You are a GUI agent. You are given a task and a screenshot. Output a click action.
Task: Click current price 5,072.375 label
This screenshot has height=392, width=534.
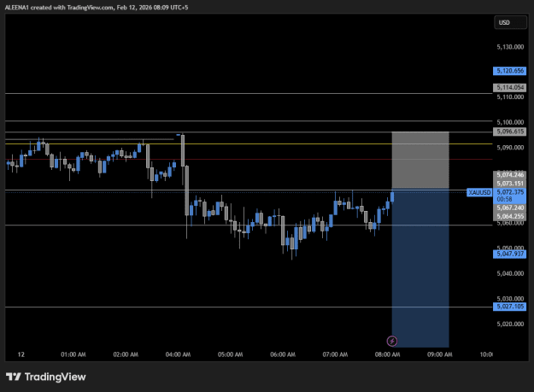pos(510,192)
